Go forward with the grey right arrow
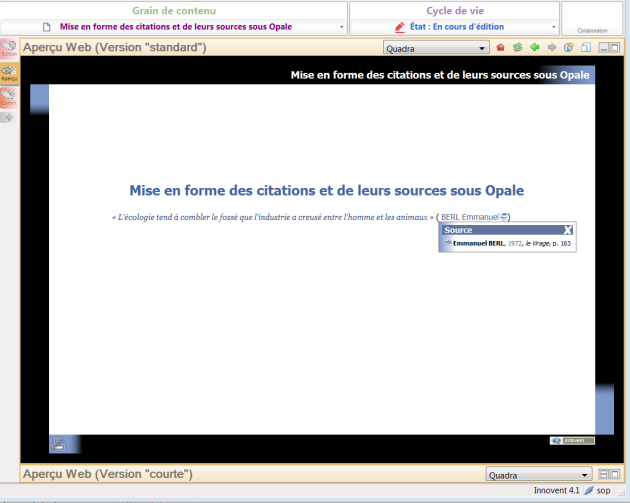This screenshot has height=503, width=630. coord(552,47)
